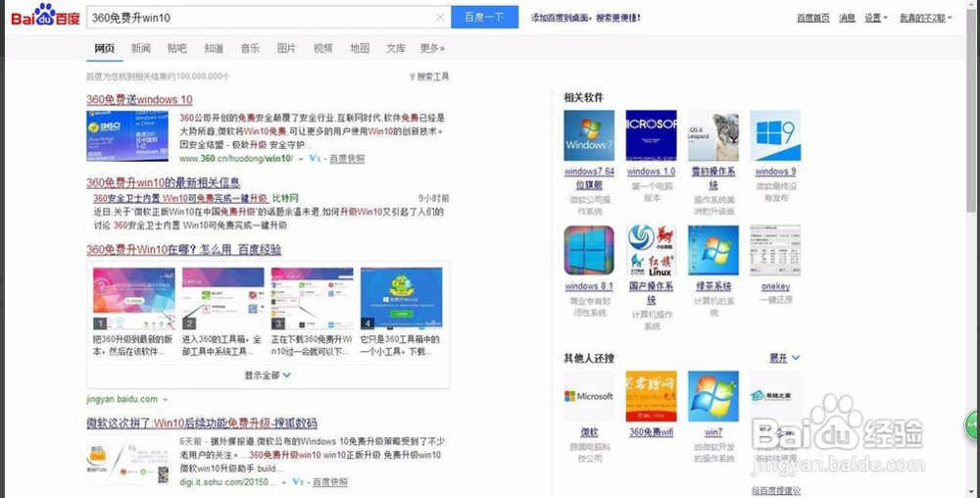Open thumbnail of 360免费送windows 10 result
The width and height of the screenshot is (980, 498).
click(x=127, y=136)
